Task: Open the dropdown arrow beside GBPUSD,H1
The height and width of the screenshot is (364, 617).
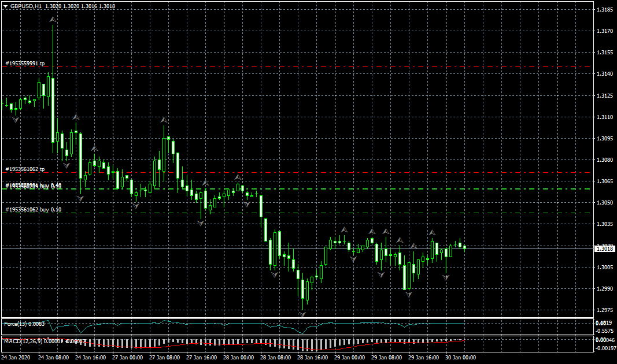Action: point(5,6)
